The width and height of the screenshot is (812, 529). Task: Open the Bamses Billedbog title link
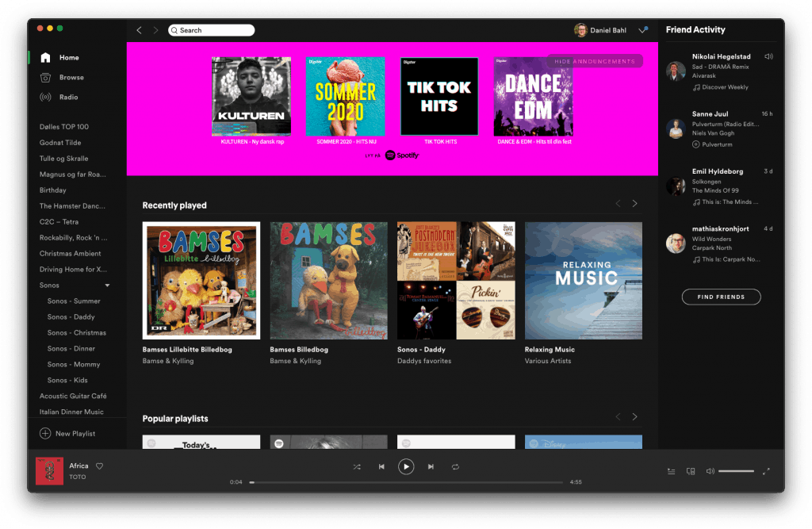pyautogui.click(x=299, y=350)
